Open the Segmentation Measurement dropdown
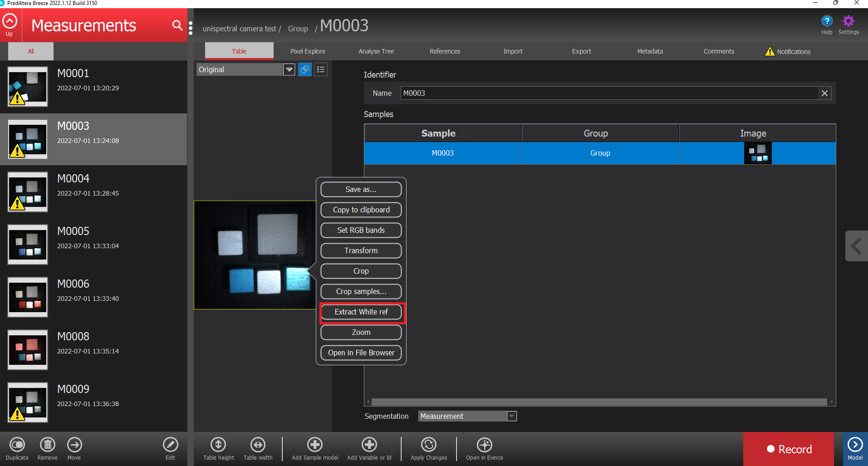This screenshot has width=868, height=466. click(511, 416)
